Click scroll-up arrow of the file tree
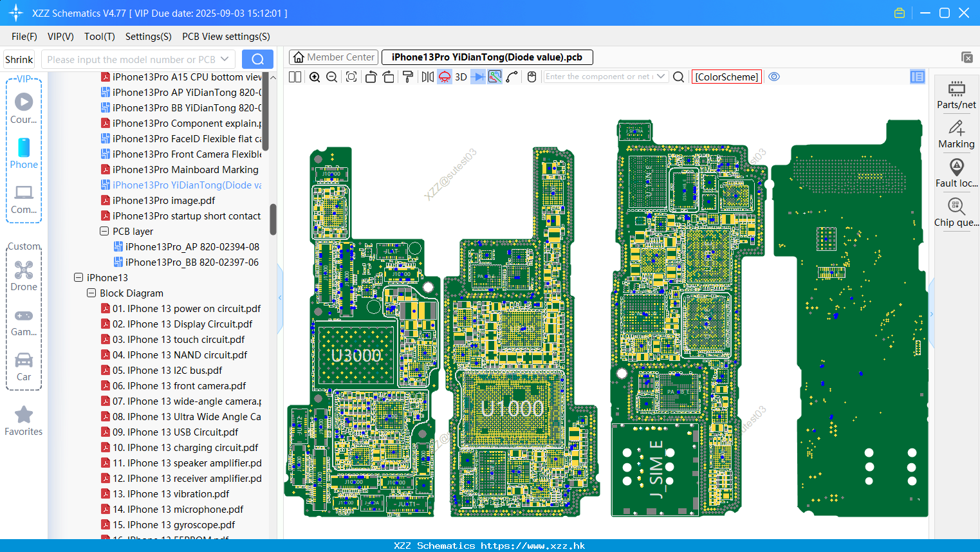Image resolution: width=980 pixels, height=552 pixels. 273,77
